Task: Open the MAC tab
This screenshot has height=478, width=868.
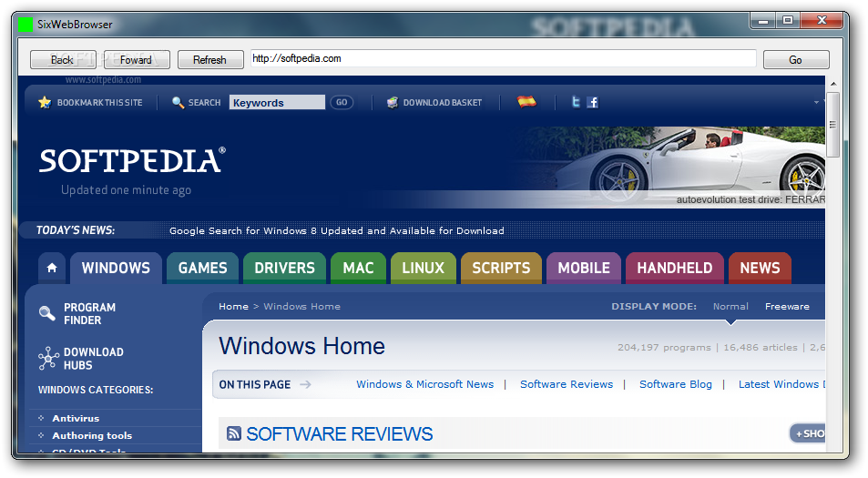Action: (358, 268)
